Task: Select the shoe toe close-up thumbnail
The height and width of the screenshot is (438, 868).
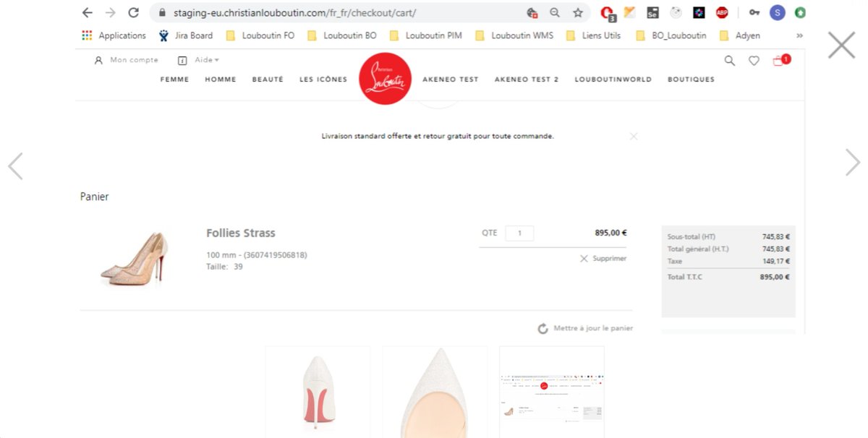Action: (x=435, y=392)
